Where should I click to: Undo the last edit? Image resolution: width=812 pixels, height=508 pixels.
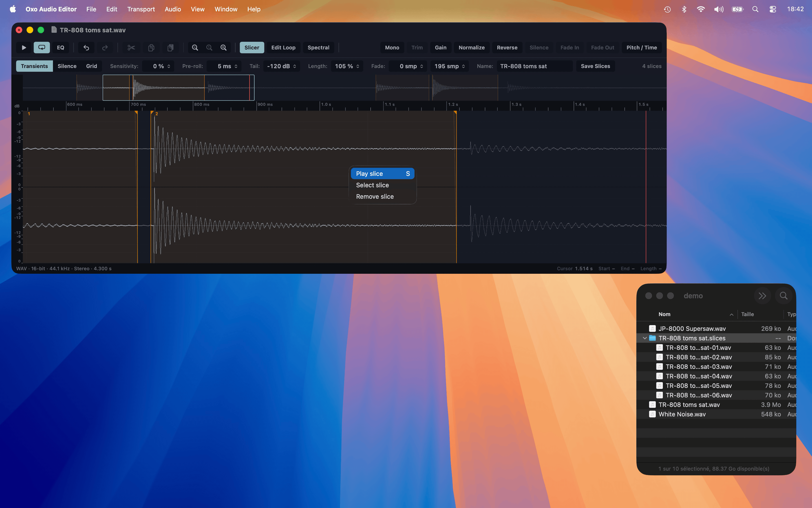86,47
